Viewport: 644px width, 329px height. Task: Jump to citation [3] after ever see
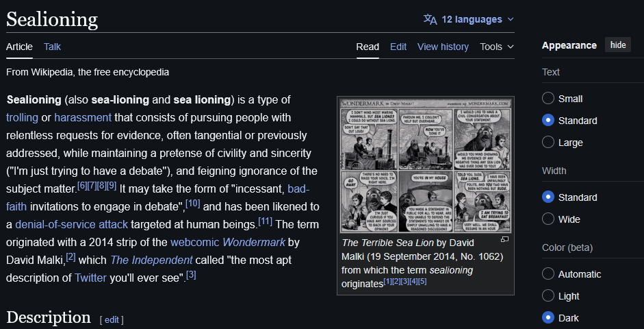[192, 274]
